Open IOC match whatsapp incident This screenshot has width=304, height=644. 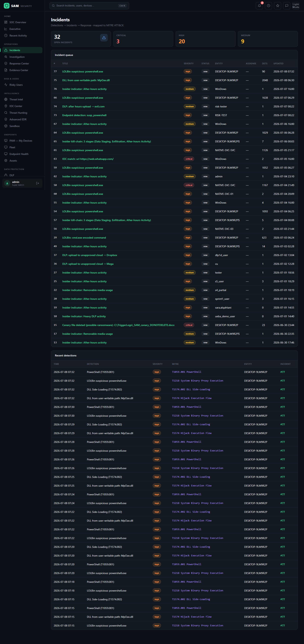pyautogui.click(x=88, y=159)
